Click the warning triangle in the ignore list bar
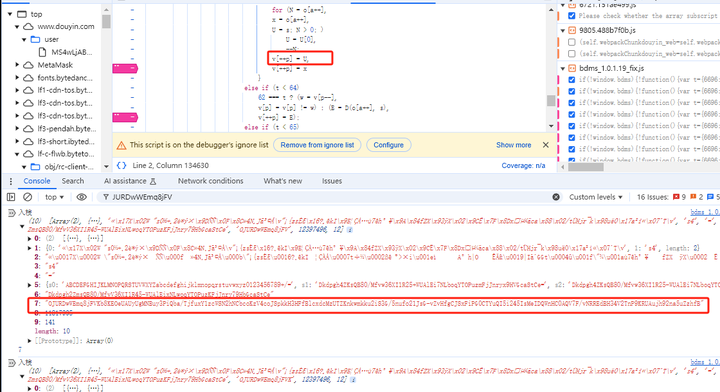This screenshot has width=720, height=392. click(x=121, y=145)
